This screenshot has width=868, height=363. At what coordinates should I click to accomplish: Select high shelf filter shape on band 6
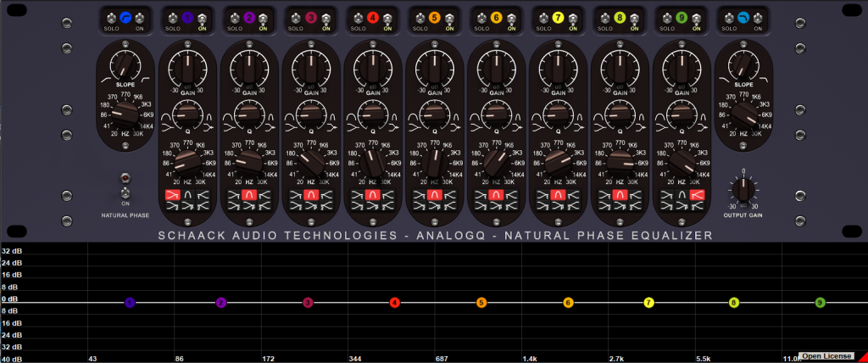click(x=512, y=195)
